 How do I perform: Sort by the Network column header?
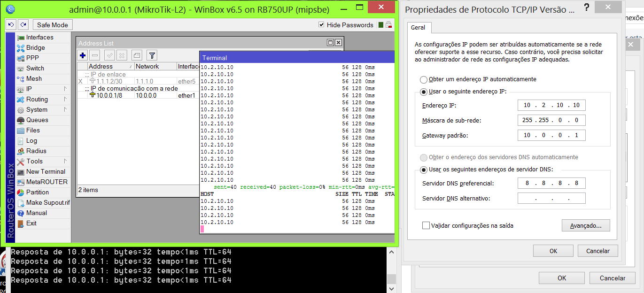point(155,67)
